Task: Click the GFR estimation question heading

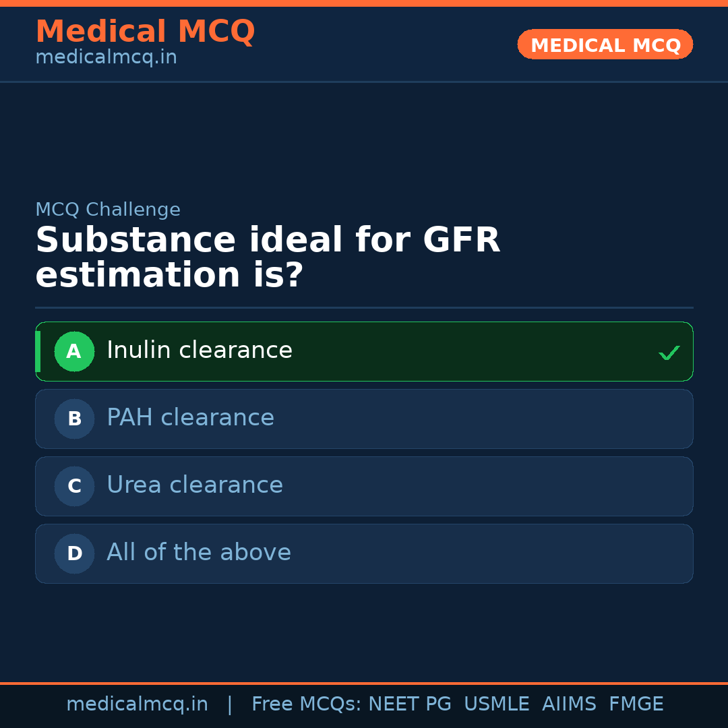Action: [x=268, y=257]
